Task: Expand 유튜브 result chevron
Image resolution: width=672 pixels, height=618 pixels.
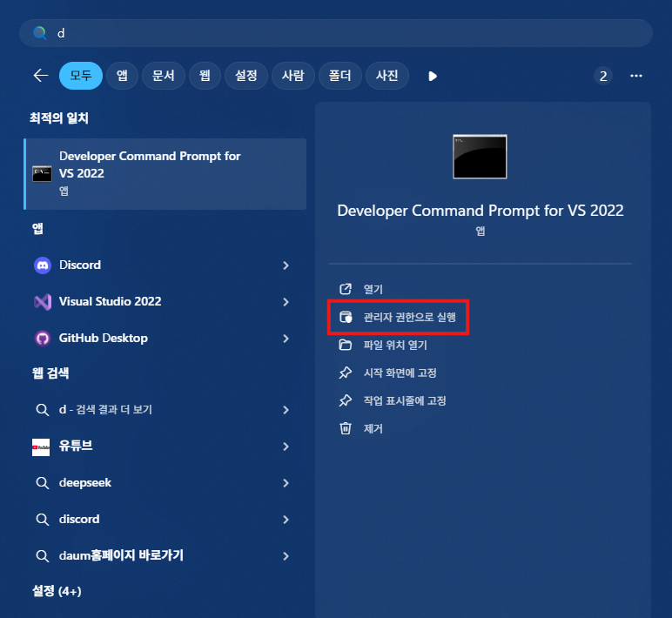Action: coord(286,447)
